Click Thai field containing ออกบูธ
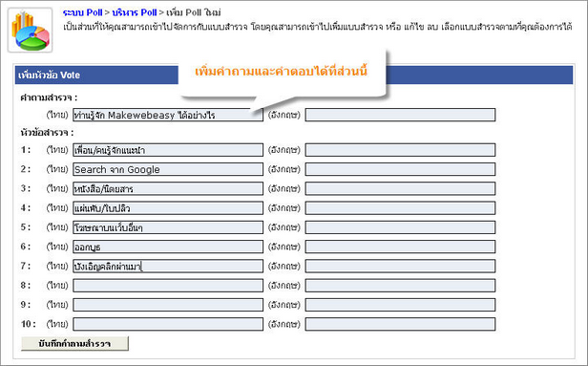588x366 pixels. pos(168,247)
